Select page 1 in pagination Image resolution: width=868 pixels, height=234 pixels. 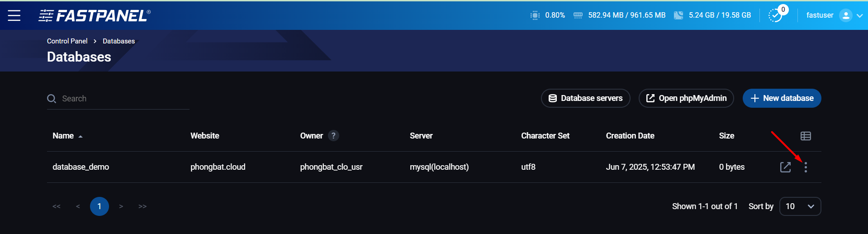[x=100, y=206]
